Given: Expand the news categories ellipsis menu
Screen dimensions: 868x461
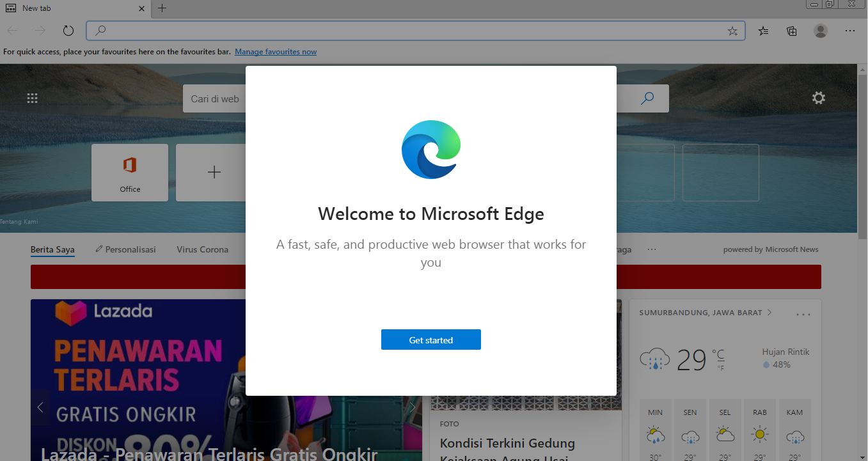Looking at the screenshot, I should pyautogui.click(x=651, y=249).
